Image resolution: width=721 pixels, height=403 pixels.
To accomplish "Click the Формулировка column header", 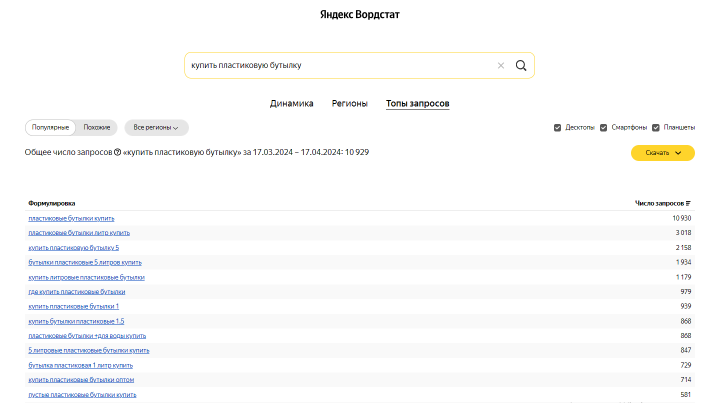I will pos(52,203).
